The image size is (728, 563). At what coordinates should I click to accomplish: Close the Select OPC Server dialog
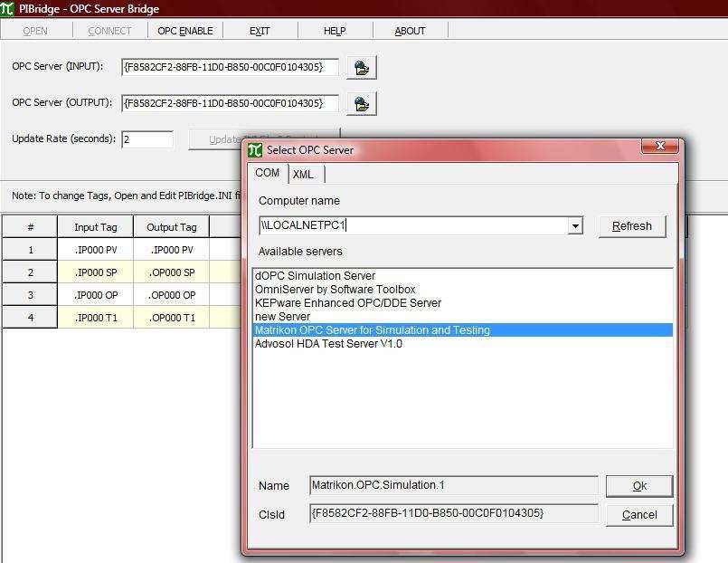point(660,146)
